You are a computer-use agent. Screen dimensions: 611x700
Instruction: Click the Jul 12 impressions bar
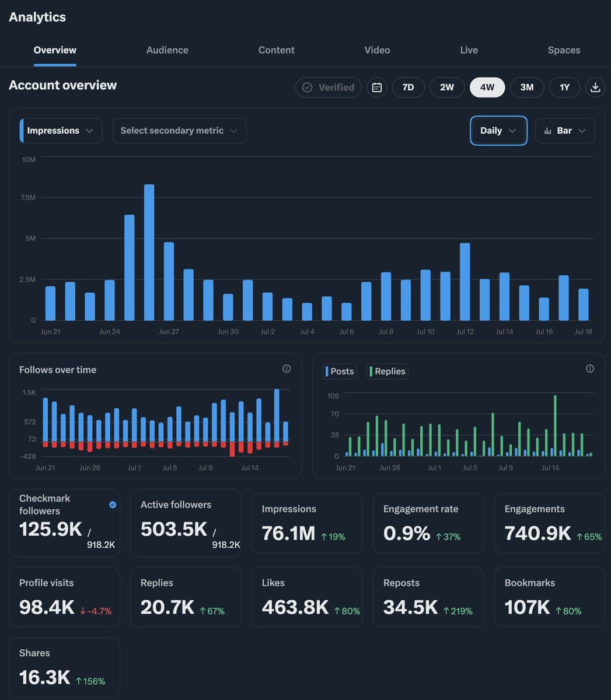[465, 282]
